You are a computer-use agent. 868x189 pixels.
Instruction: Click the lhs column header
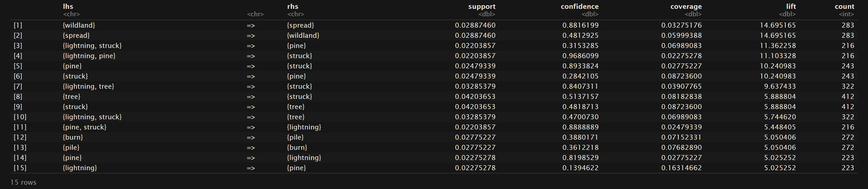pos(68,6)
